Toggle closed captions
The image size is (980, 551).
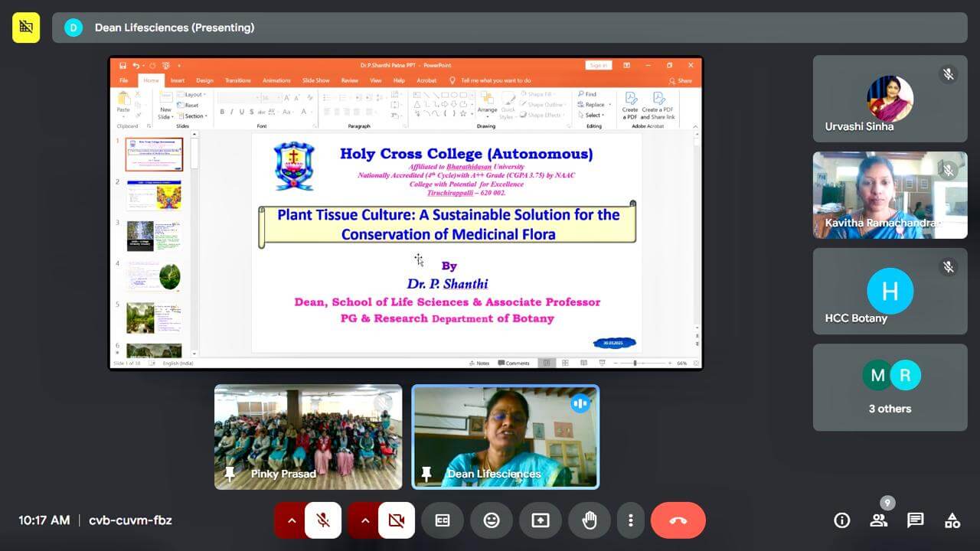coord(443,520)
